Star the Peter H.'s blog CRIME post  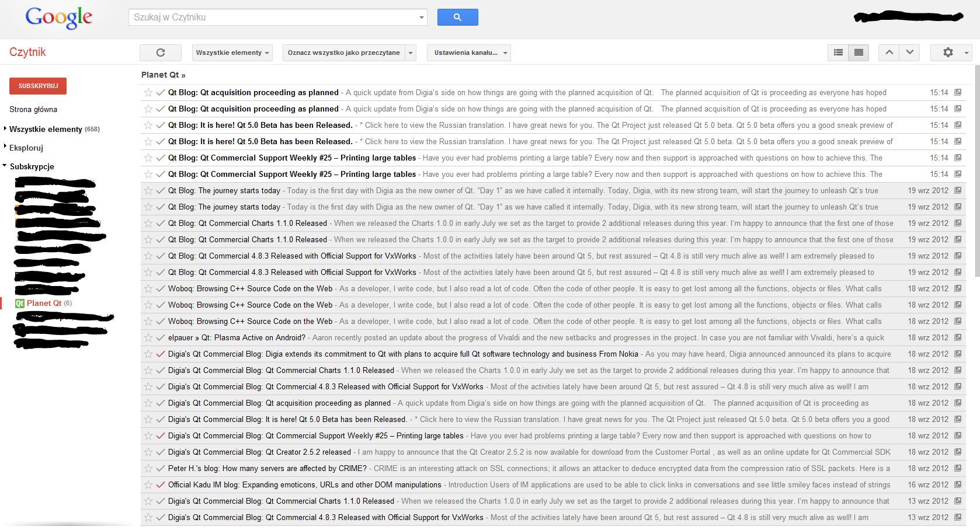tap(148, 468)
